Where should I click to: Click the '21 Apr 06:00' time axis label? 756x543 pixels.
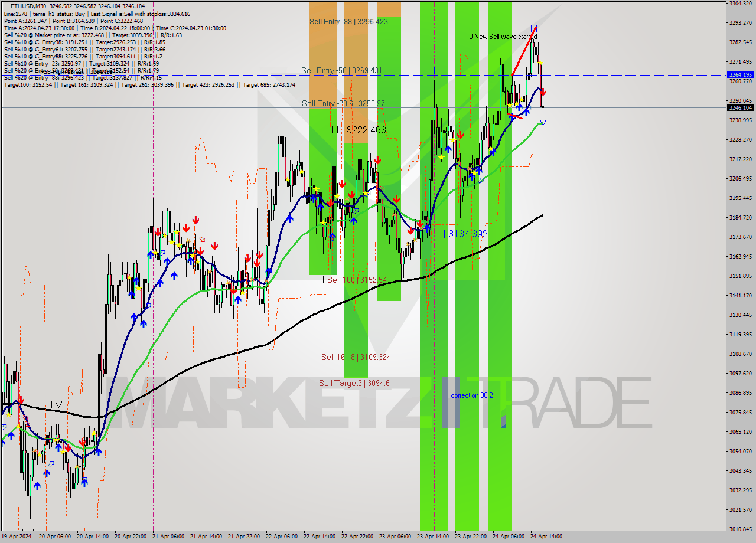170,537
